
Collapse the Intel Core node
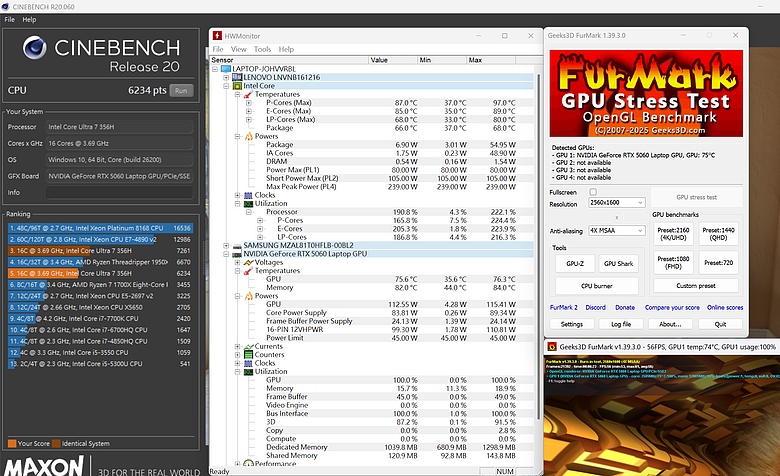226,86
